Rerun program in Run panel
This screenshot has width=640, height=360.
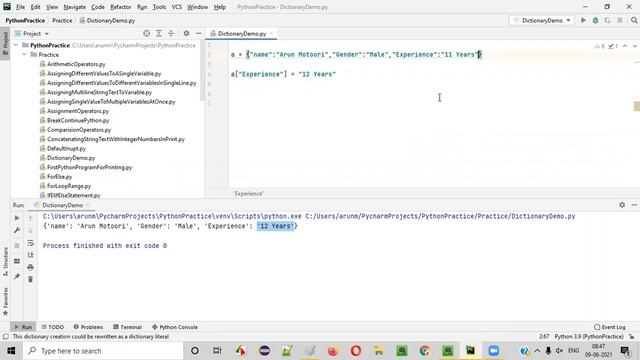coord(17,218)
